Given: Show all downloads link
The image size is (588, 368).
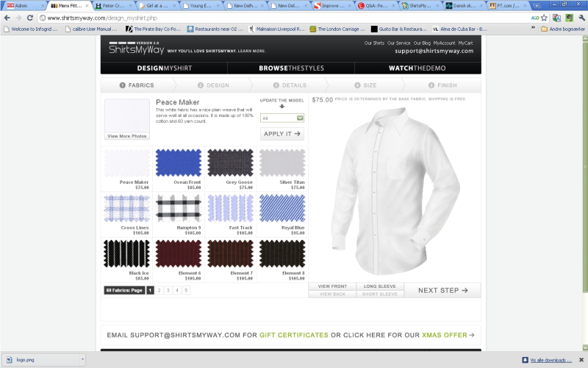Looking at the screenshot, I should [x=551, y=360].
